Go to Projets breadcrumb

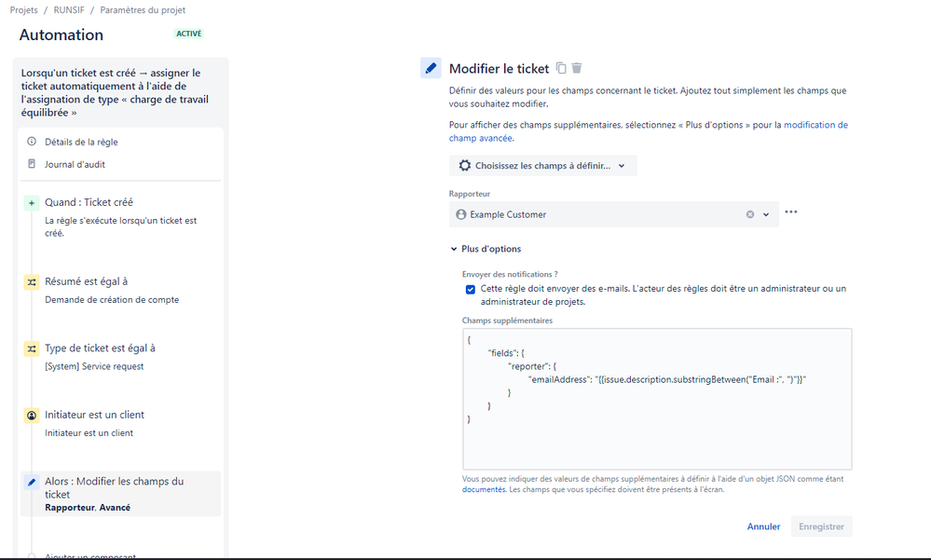pyautogui.click(x=23, y=10)
